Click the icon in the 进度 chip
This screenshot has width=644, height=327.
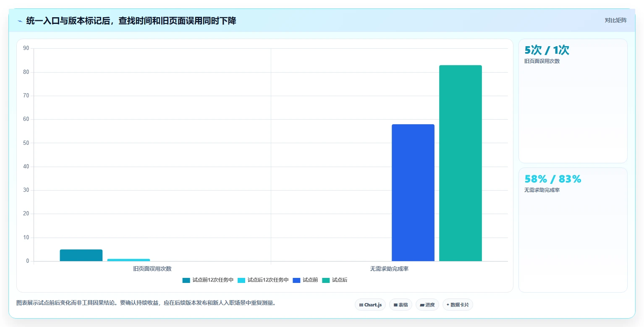coord(422,305)
